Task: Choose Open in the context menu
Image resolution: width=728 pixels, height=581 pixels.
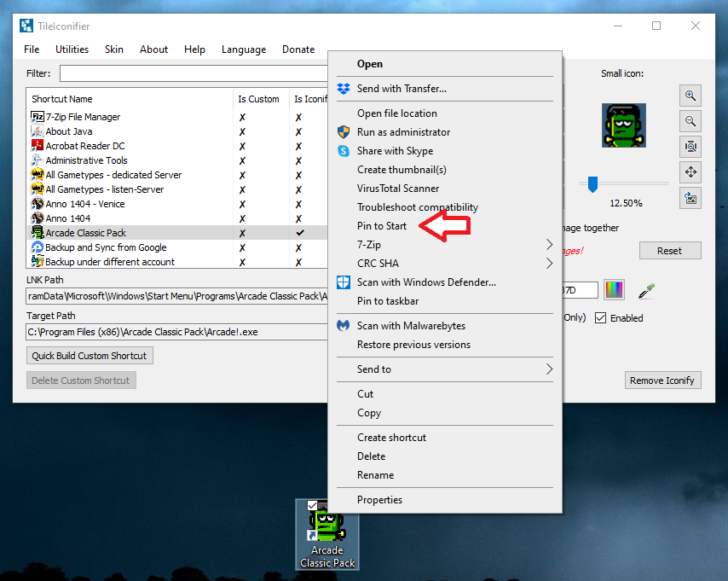Action: (370, 64)
